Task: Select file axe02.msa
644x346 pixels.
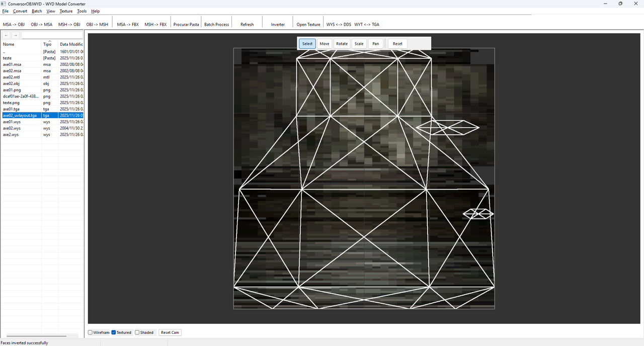Action: coord(42,71)
